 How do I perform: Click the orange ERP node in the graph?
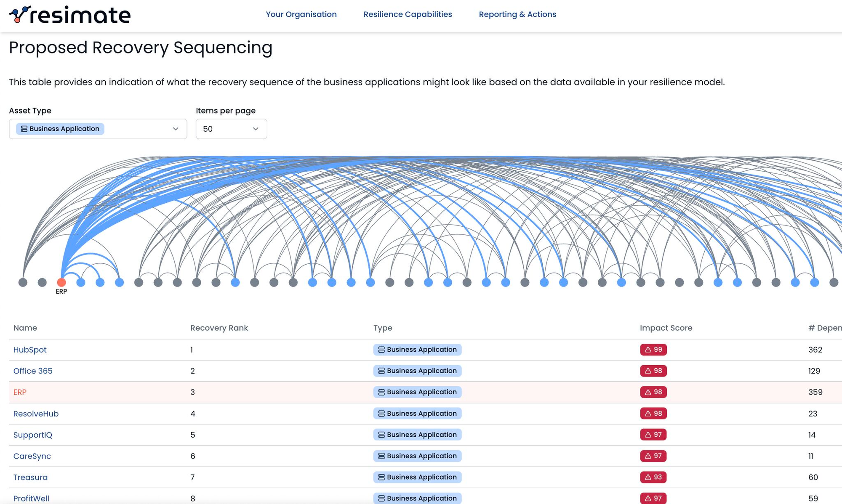[x=61, y=282]
